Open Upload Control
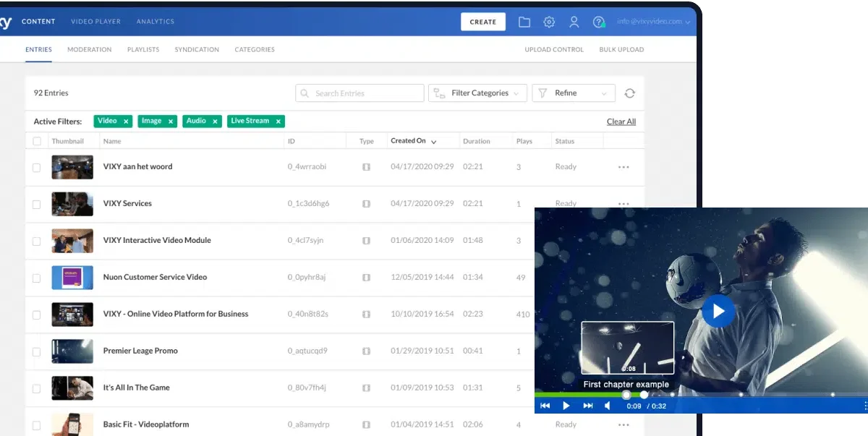This screenshot has width=868, height=436. (554, 50)
